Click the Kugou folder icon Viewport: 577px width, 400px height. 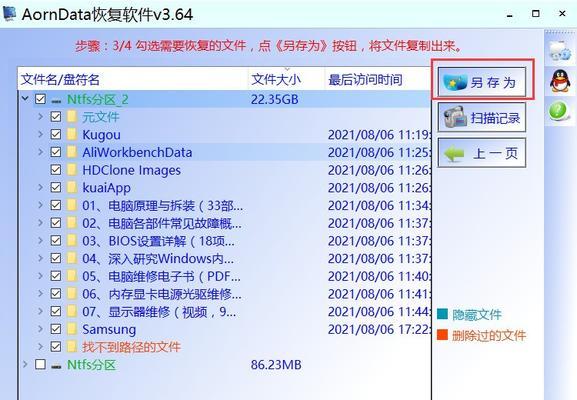point(72,134)
